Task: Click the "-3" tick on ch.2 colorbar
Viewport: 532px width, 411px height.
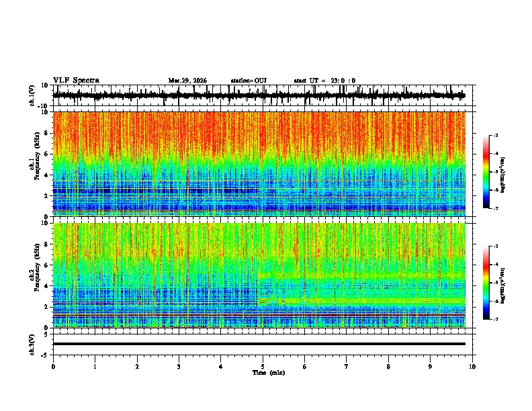Action: pyautogui.click(x=495, y=246)
